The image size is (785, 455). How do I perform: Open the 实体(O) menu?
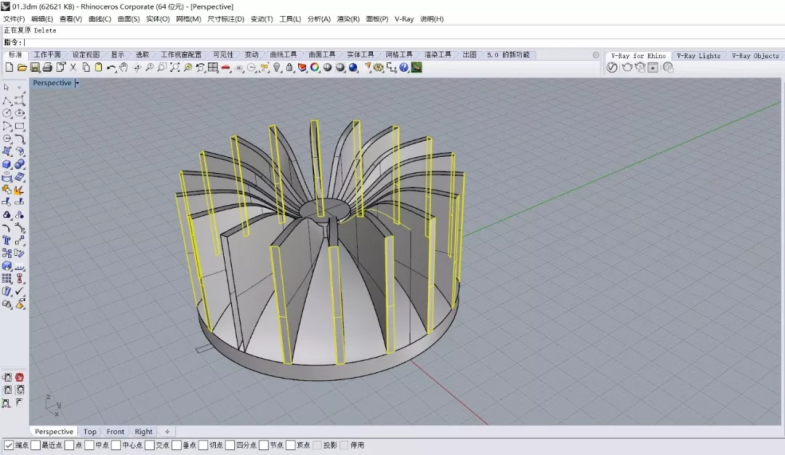[x=158, y=19]
